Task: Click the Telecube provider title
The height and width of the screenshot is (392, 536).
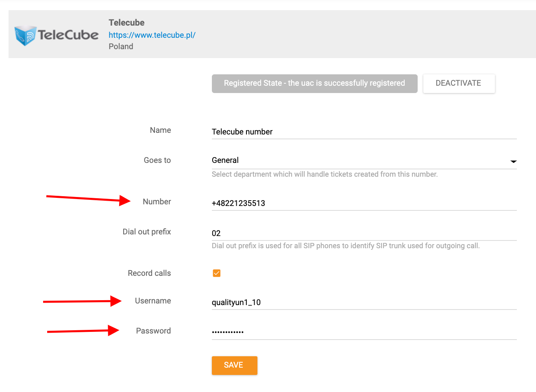Action: click(x=126, y=23)
